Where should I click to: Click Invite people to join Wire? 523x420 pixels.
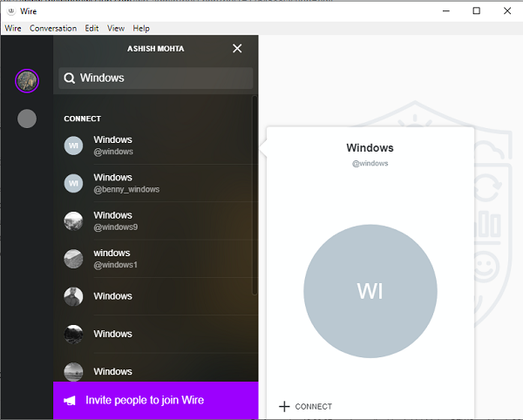[x=156, y=400]
